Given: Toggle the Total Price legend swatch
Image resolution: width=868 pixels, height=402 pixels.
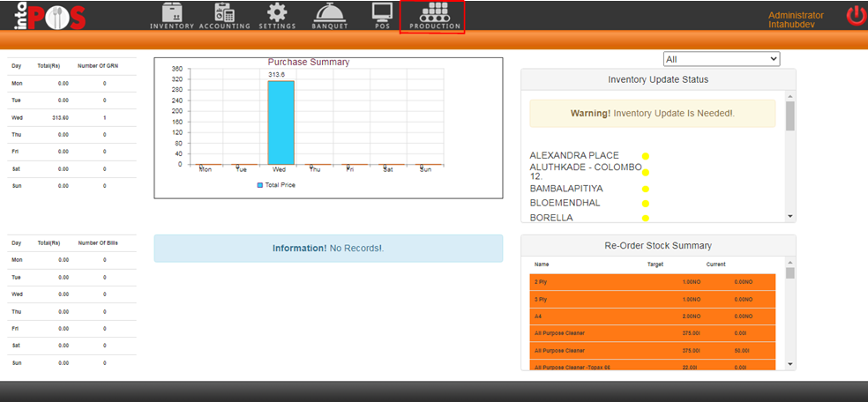Looking at the screenshot, I should tap(259, 185).
